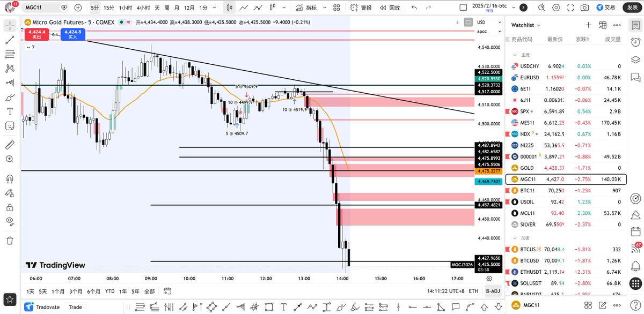Open the alerts clock icon in right sidebar
Viewport: 644px width, 314px height.
(635, 42)
